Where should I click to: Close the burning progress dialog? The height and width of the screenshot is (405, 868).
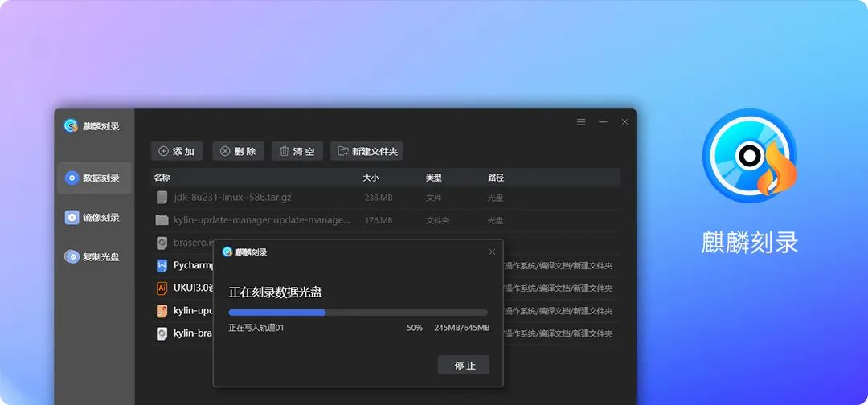492,252
